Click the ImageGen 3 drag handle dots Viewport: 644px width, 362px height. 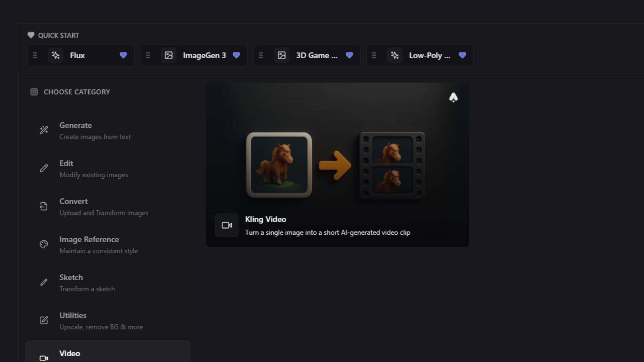tap(148, 55)
